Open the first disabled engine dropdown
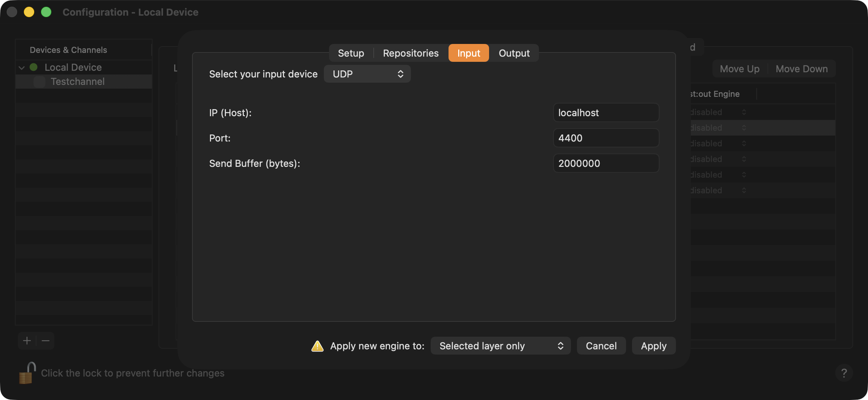Viewport: 868px width, 400px height. (x=718, y=112)
